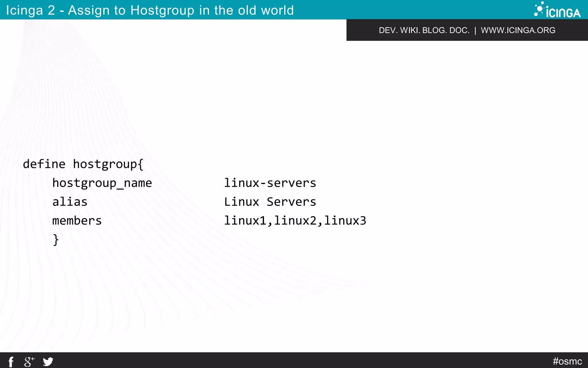
Task: Click the closing brace of the definition
Action: pos(56,239)
